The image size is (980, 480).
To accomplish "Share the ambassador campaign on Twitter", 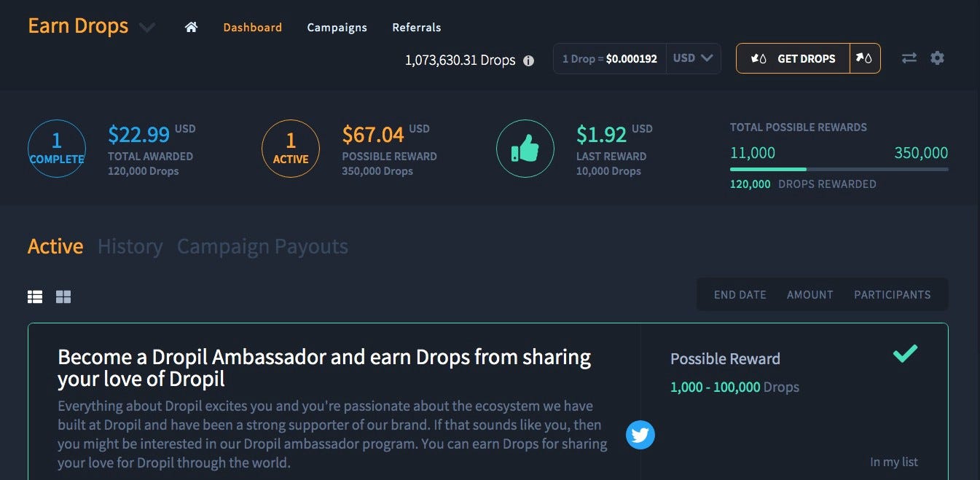I will click(x=640, y=435).
